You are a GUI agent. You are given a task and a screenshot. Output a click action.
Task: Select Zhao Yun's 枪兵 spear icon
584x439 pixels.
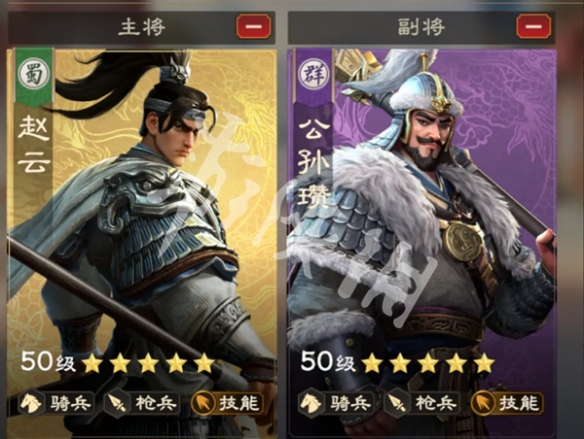click(116, 403)
